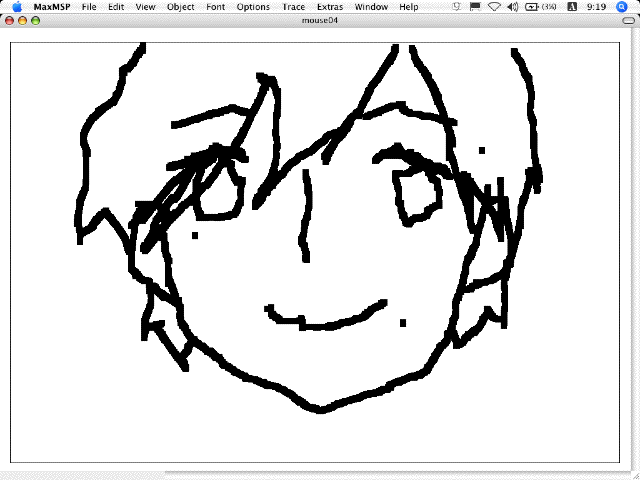
Task: Click the display status icon in menu bar
Action: [x=475, y=7]
